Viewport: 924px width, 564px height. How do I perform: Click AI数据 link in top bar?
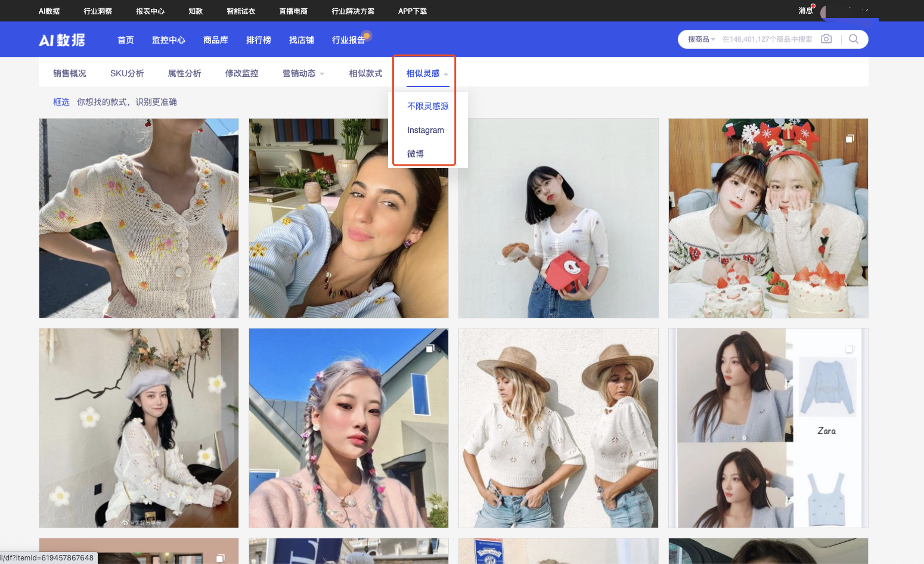click(49, 11)
